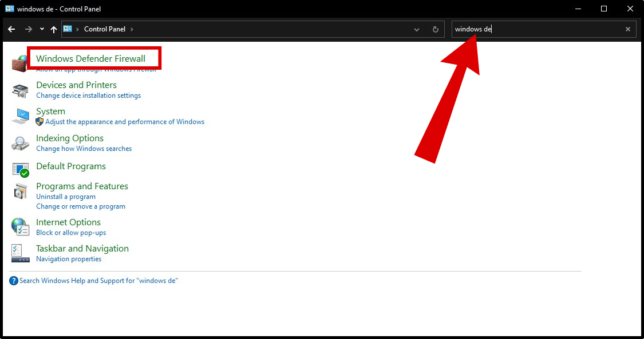
Task: Open the recent locations dropdown arrow
Action: click(42, 29)
